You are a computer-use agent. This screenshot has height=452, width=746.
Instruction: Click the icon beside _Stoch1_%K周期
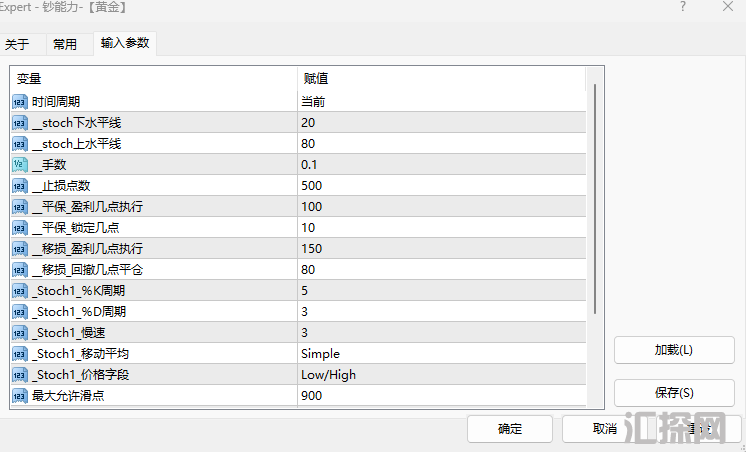pos(20,291)
